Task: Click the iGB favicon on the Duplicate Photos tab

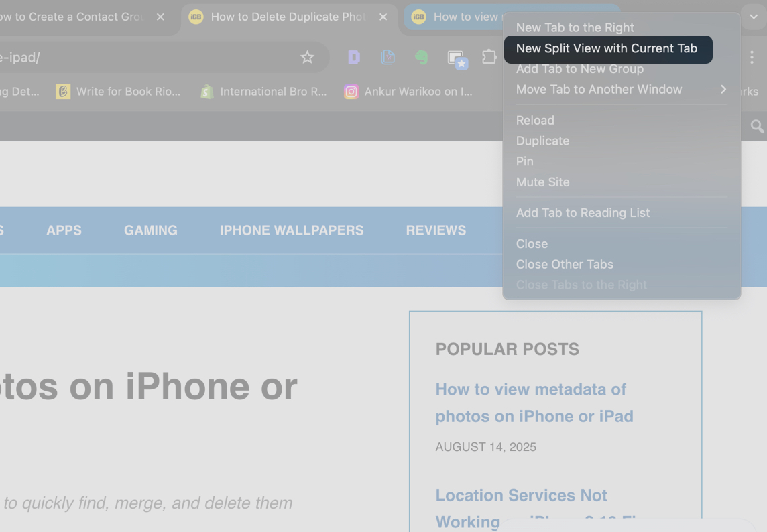Action: (x=195, y=17)
